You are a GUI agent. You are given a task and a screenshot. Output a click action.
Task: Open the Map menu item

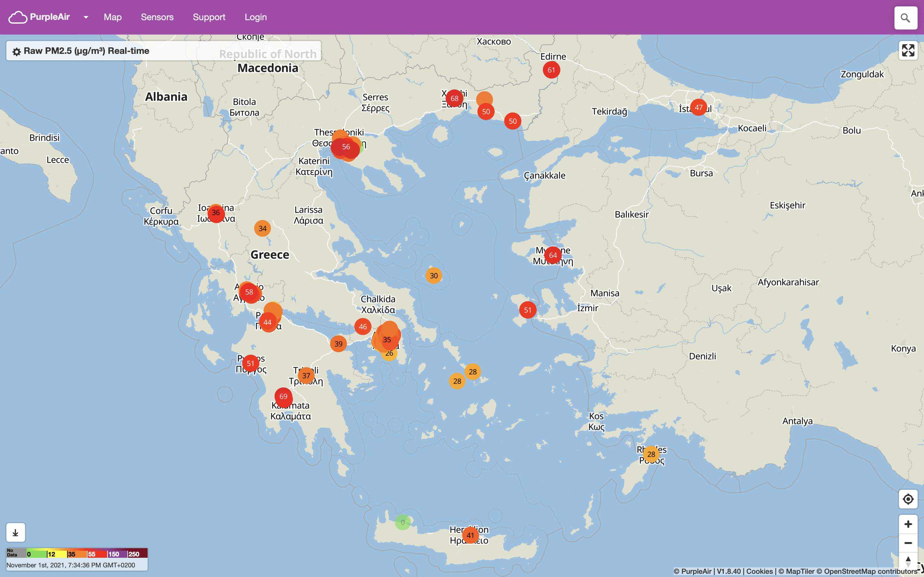pos(113,17)
